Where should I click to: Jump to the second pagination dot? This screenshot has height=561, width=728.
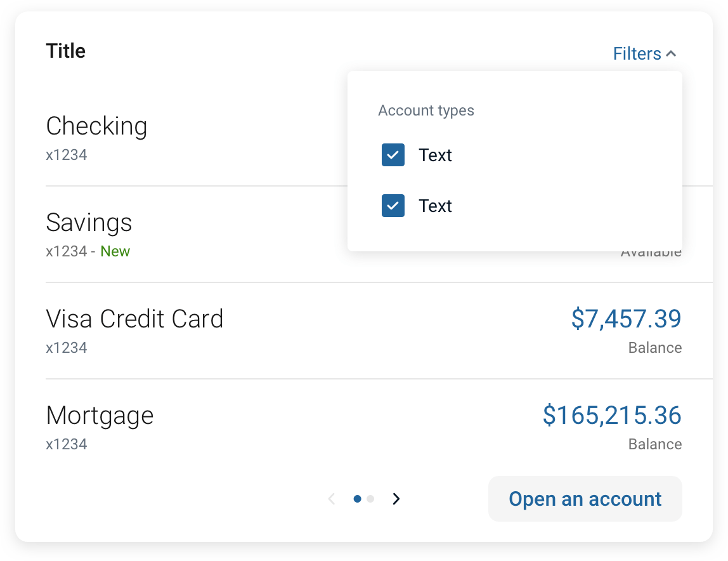tap(371, 499)
